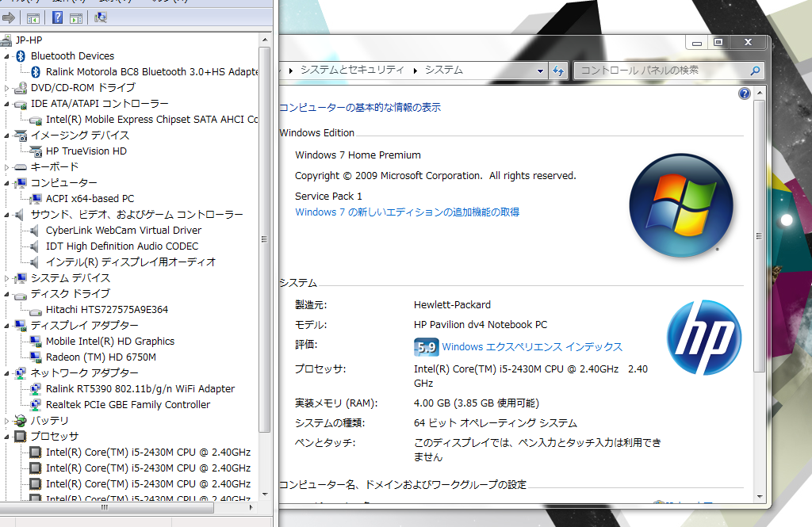This screenshot has width=812, height=527.
Task: Click the DVD/CD-ROM ドライブ disc icon
Action: point(21,87)
